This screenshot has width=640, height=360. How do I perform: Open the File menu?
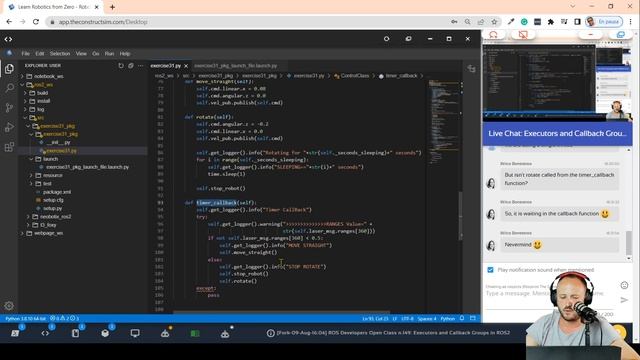tap(25, 53)
